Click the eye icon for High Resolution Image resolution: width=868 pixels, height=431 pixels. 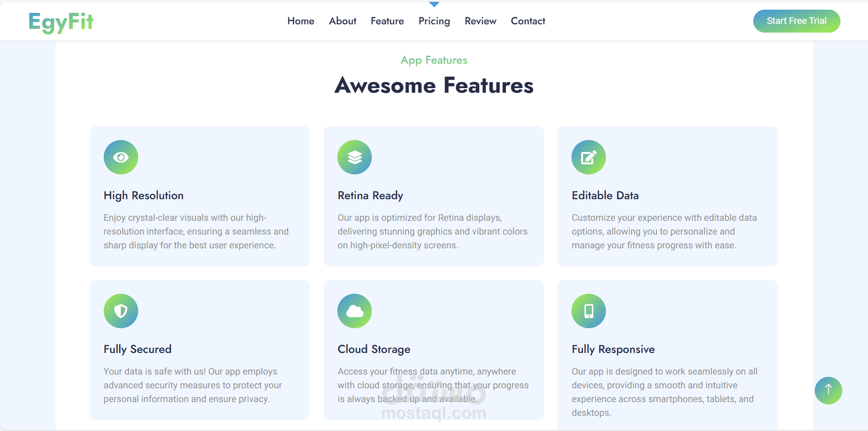click(x=121, y=157)
